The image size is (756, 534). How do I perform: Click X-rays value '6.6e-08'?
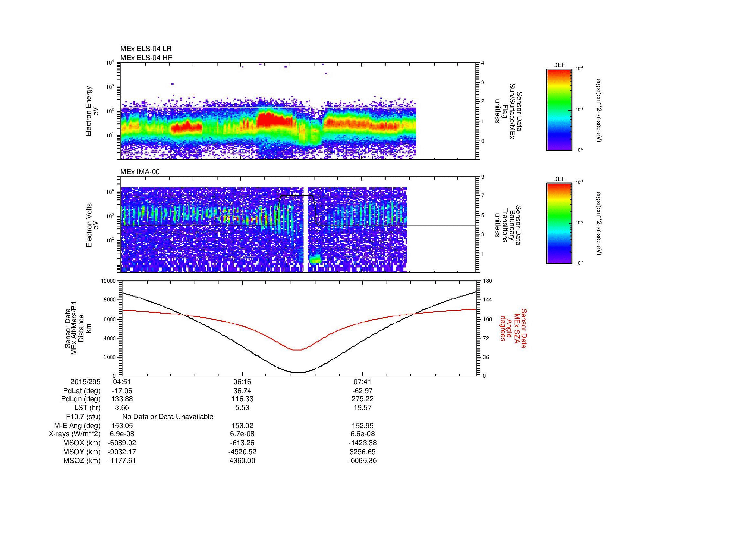[362, 434]
